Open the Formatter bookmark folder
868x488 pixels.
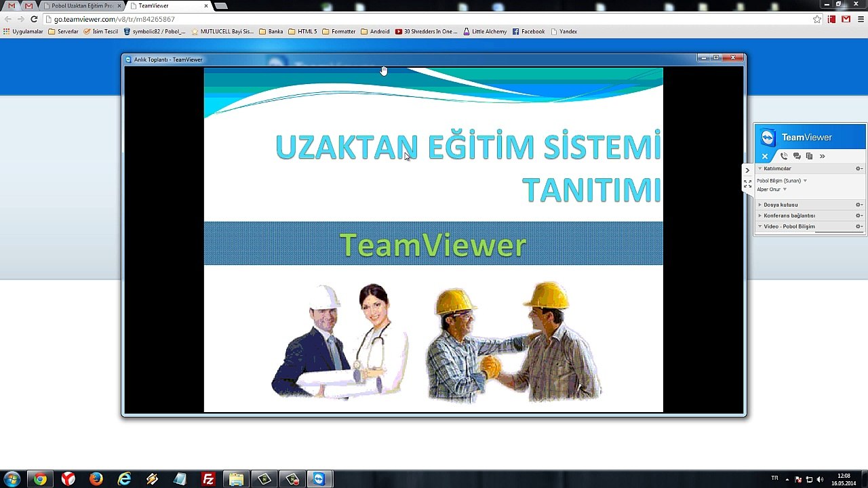[x=339, y=31]
